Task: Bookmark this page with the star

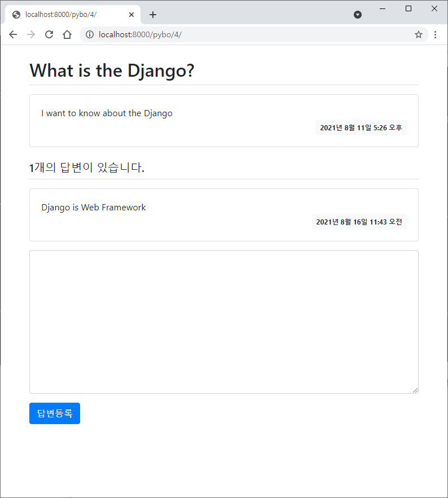Action: [419, 34]
